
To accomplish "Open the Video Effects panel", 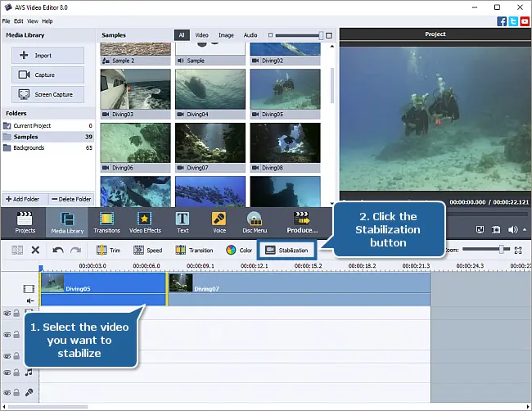I will pyautogui.click(x=144, y=222).
